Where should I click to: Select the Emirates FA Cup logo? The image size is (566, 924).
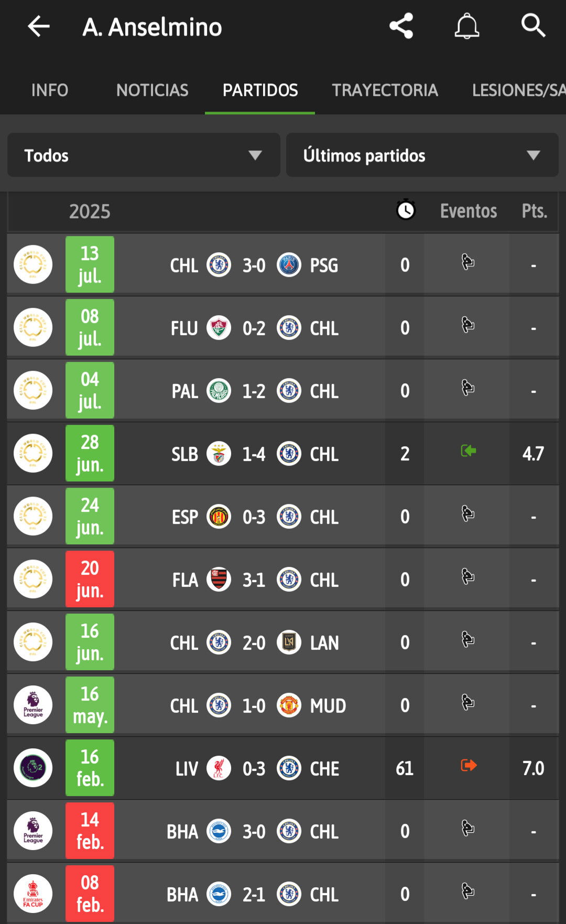[x=33, y=894]
